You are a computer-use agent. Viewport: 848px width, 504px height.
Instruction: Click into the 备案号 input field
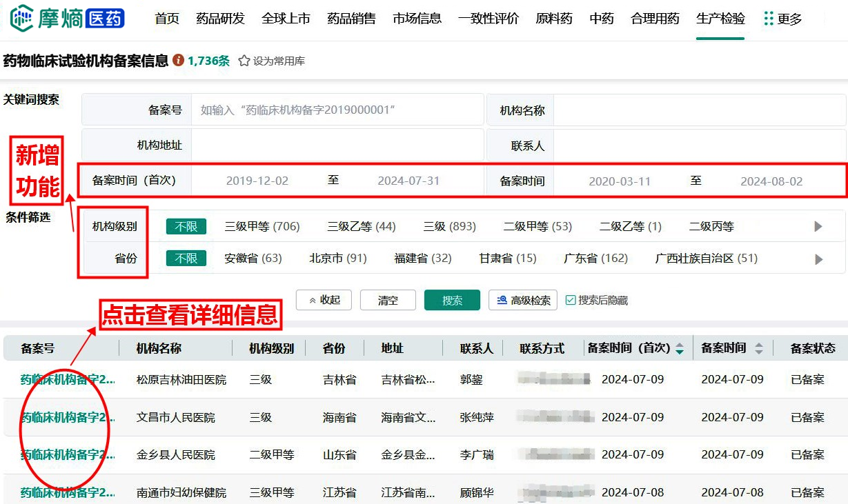tap(337, 110)
